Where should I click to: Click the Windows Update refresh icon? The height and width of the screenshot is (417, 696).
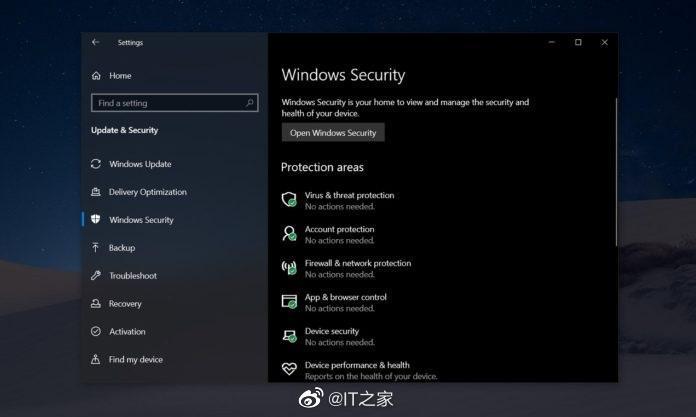tap(95, 164)
